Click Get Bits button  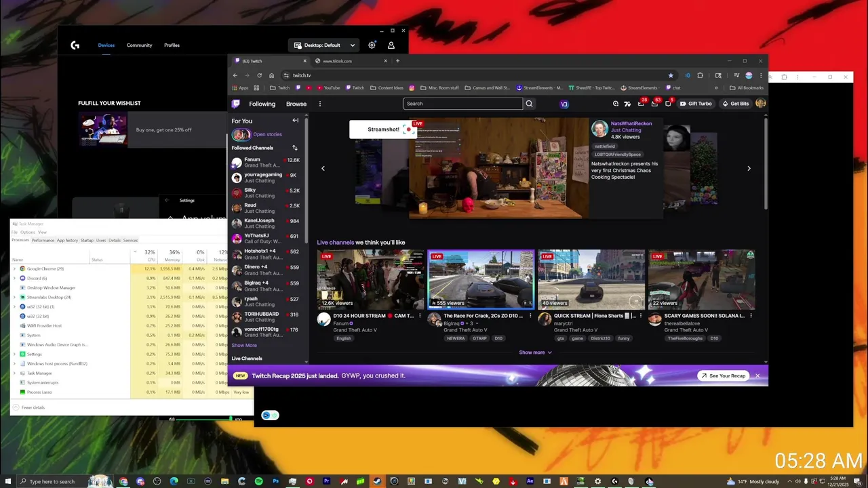pyautogui.click(x=735, y=104)
